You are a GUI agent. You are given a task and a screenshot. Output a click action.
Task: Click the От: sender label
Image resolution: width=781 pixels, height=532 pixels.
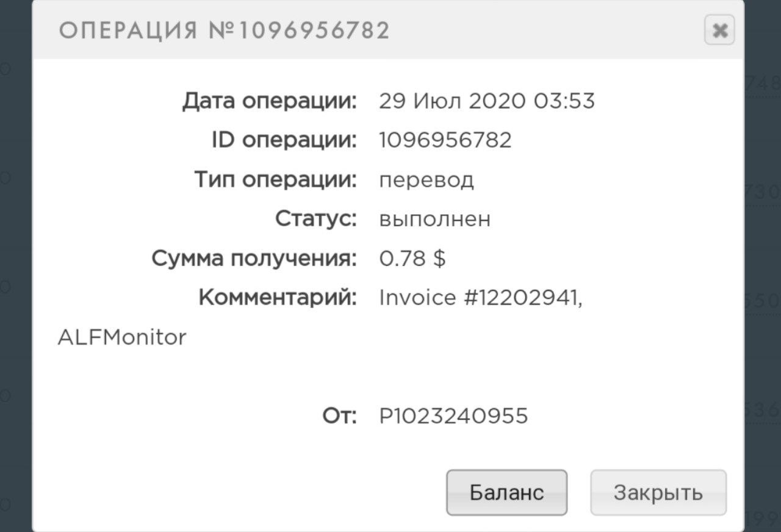339,416
